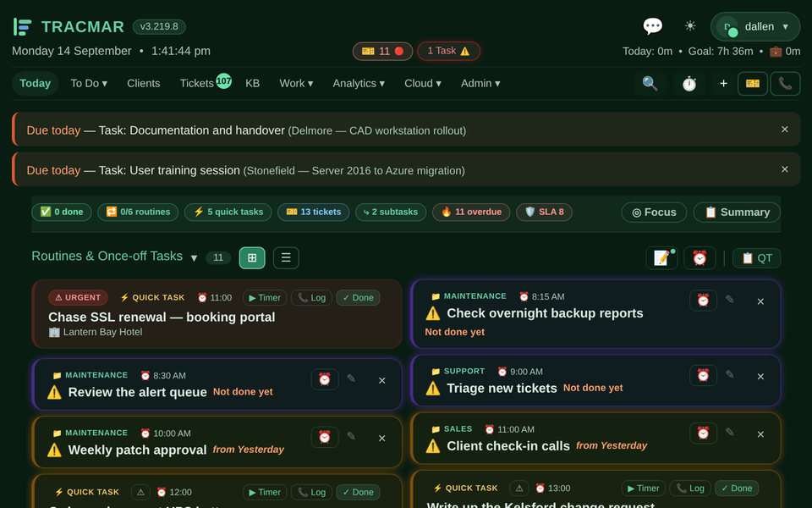Remove Check overnight backup reports card

pos(760,301)
